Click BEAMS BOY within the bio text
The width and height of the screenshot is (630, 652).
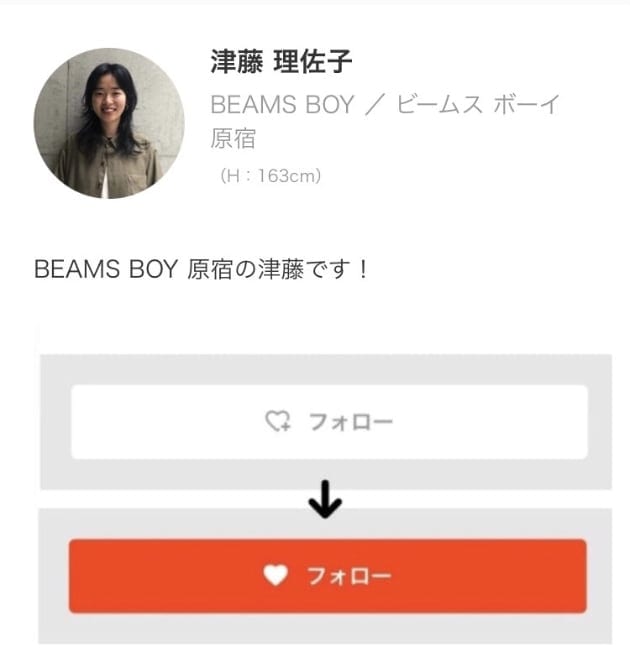[106, 269]
